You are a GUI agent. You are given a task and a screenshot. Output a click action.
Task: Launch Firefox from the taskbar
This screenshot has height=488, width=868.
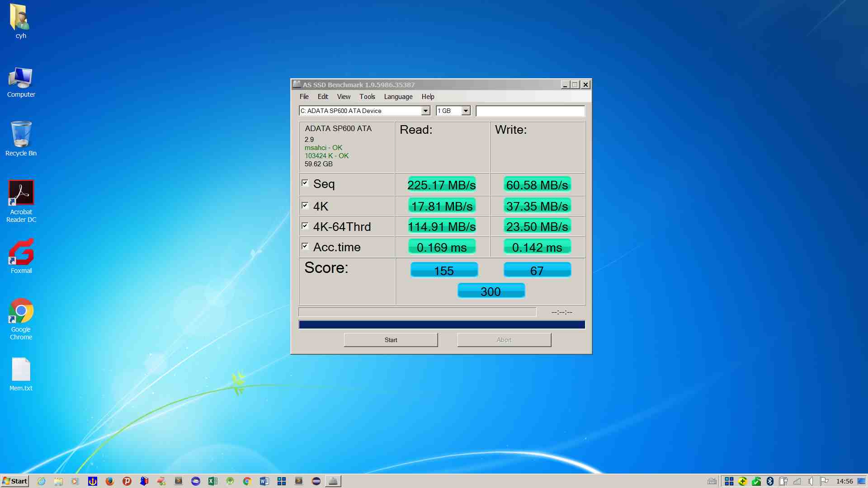tap(109, 481)
